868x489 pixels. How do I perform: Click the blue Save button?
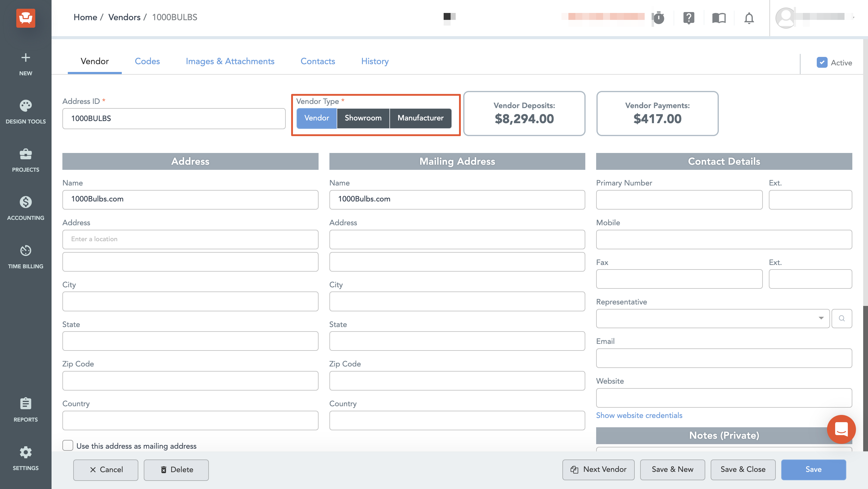pos(813,469)
